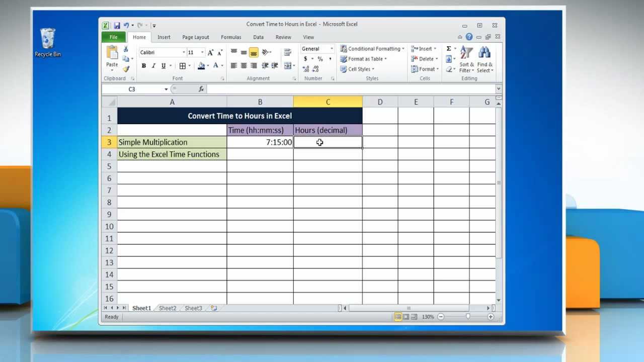This screenshot has height=362, width=644.
Task: Adjust the zoom slider in status bar
Action: [x=468, y=317]
